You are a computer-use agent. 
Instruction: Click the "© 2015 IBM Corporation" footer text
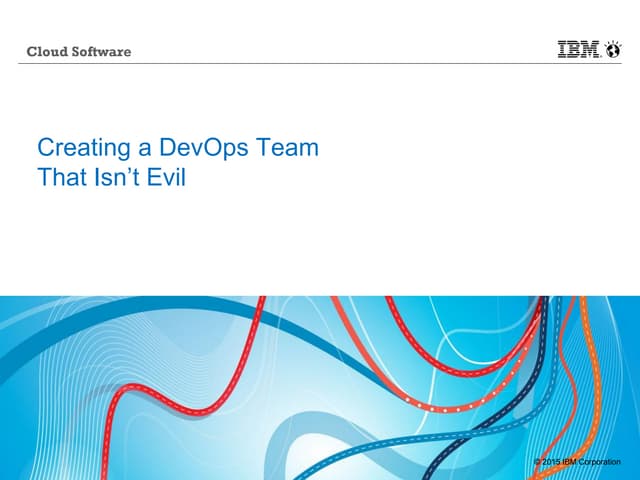[584, 461]
